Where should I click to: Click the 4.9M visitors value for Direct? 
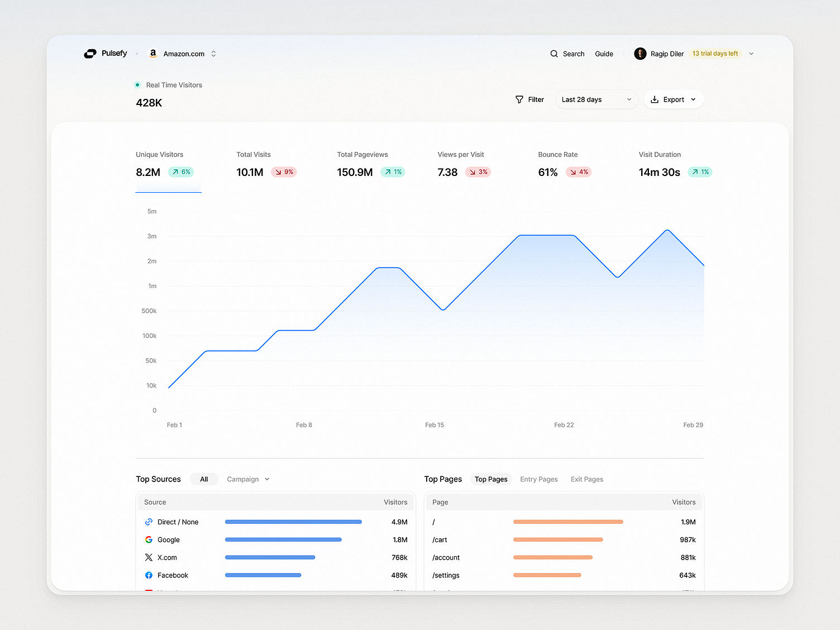pyautogui.click(x=399, y=522)
